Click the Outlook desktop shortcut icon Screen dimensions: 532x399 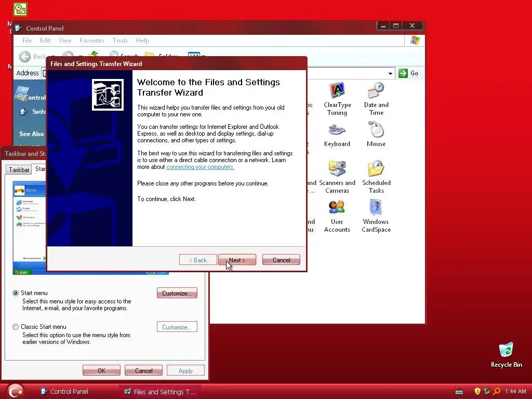pos(20,9)
